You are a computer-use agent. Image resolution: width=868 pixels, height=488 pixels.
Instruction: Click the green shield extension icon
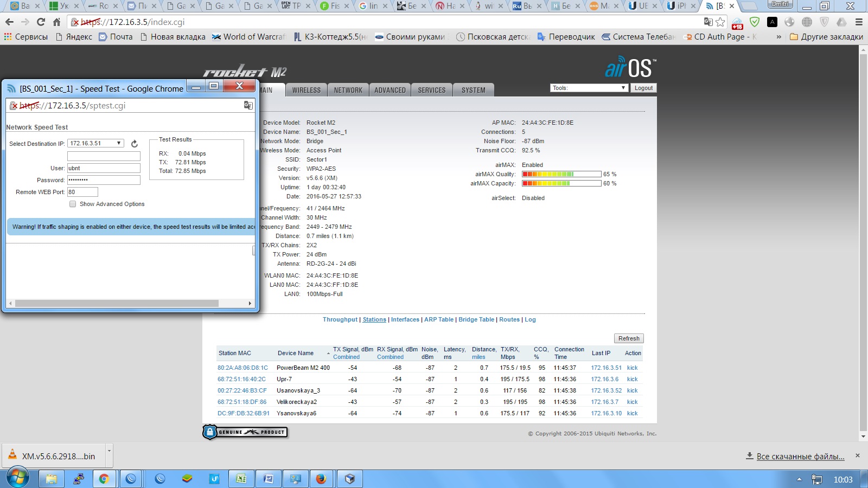click(755, 22)
